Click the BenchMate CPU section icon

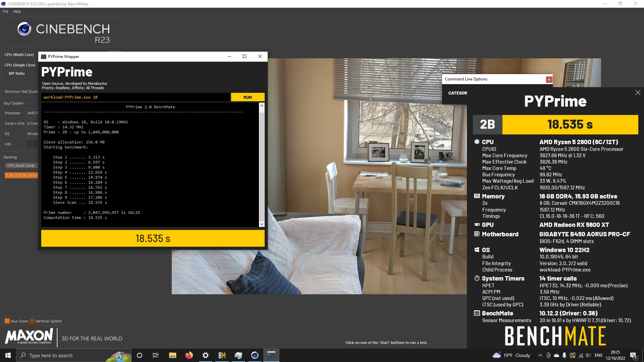(477, 142)
